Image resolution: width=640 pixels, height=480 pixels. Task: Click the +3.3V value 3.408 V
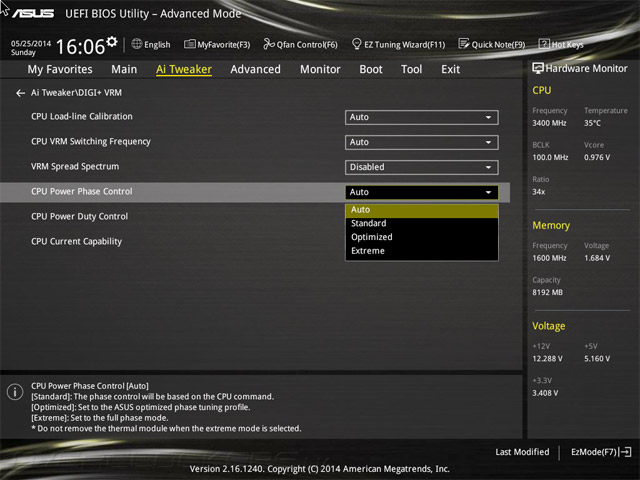(x=545, y=393)
